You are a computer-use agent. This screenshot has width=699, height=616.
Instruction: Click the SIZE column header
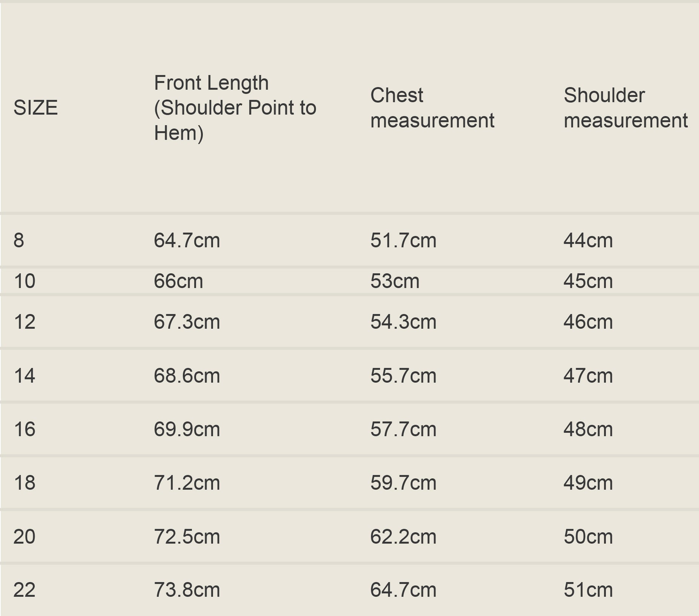pos(36,108)
